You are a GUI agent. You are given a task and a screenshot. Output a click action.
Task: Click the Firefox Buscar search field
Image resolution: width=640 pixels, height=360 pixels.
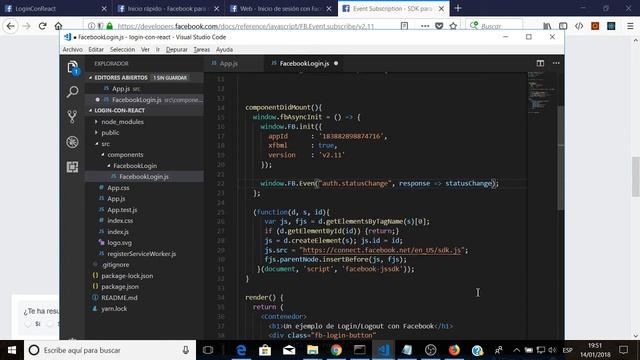point(494,26)
